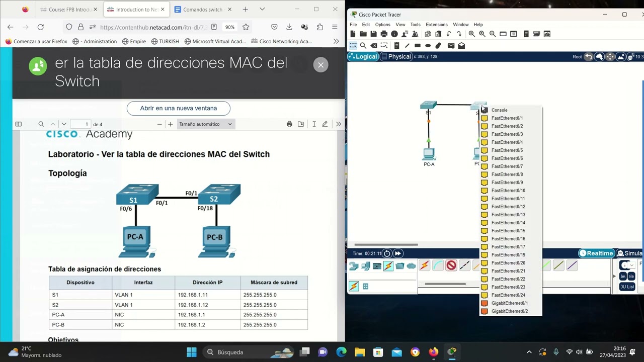Image resolution: width=644 pixels, height=362 pixels.
Task: Select the dashed black crossover cable
Action: [x=464, y=265]
